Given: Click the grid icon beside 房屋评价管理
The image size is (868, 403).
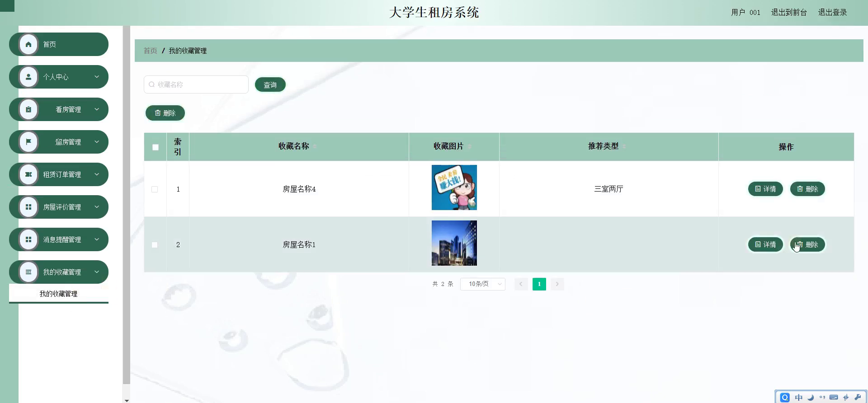Looking at the screenshot, I should click(x=28, y=207).
